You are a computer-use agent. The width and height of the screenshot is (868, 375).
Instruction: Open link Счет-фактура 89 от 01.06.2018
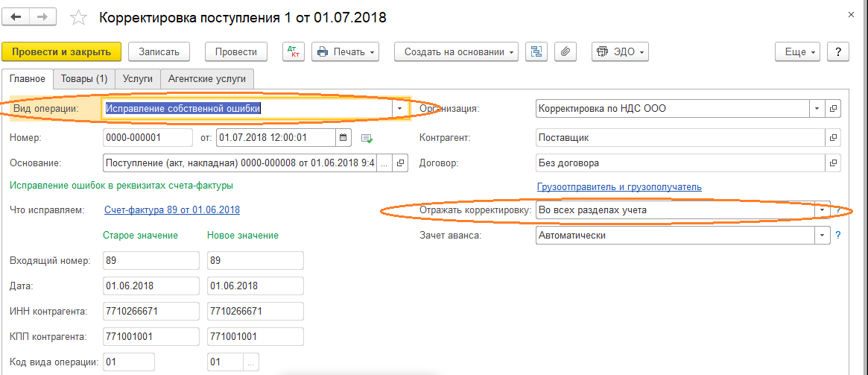coord(172,210)
